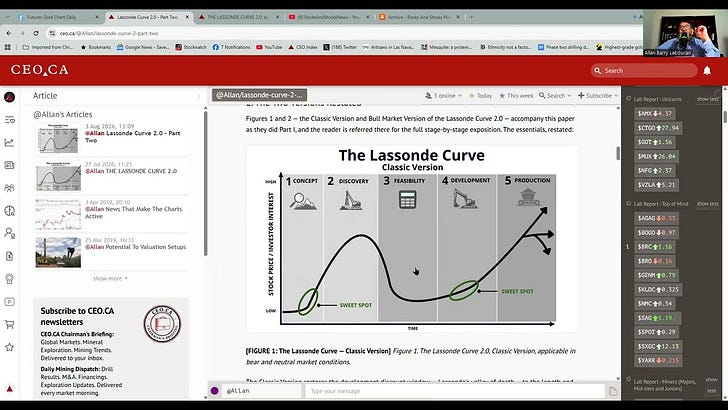Click the article content scrollbar thumb
The image size is (728, 410).
[618, 153]
